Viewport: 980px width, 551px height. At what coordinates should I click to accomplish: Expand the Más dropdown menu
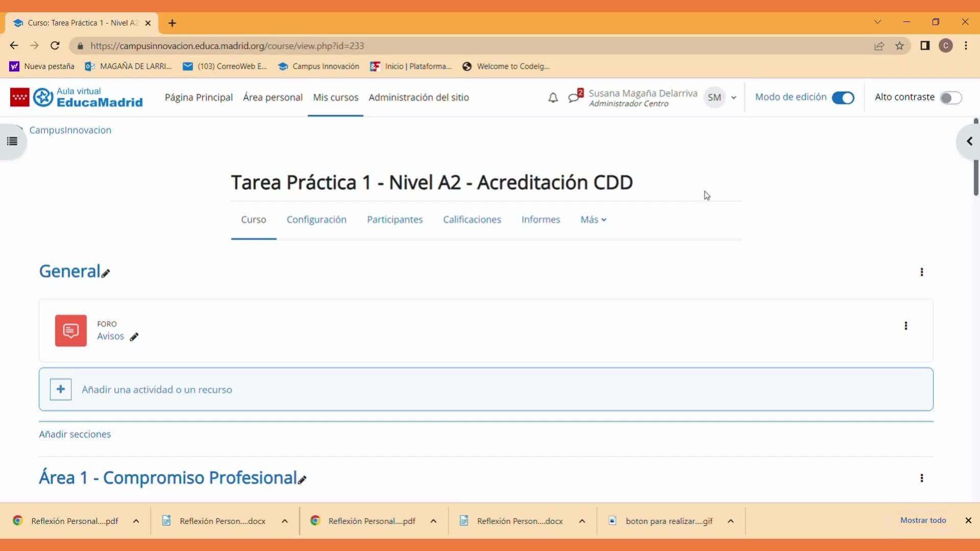[593, 220]
